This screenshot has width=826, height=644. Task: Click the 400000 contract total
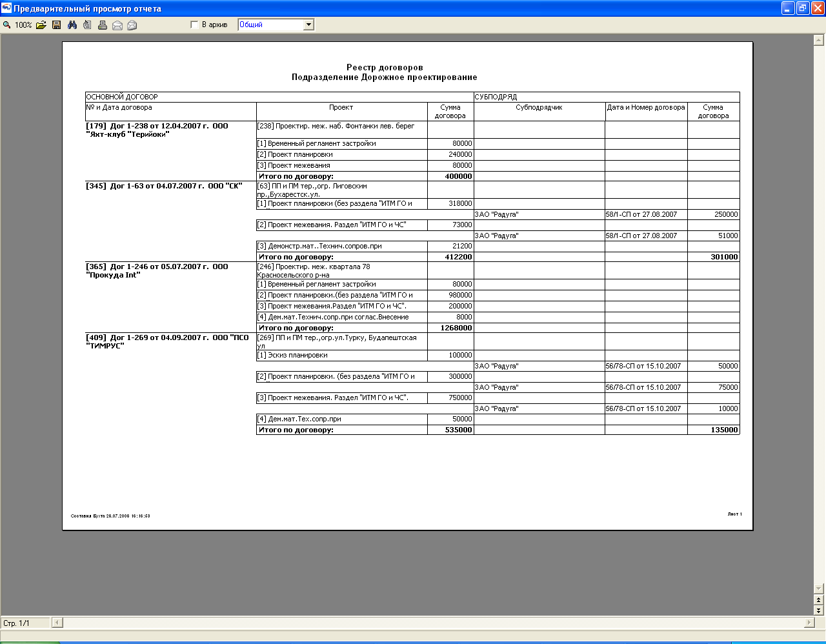(450, 176)
